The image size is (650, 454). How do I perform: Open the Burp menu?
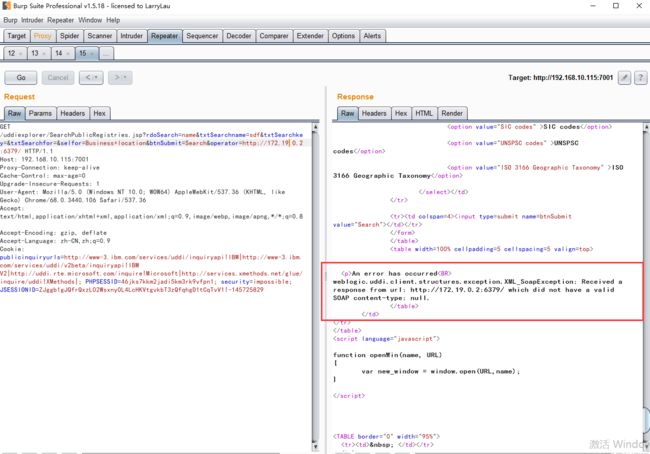(x=10, y=20)
